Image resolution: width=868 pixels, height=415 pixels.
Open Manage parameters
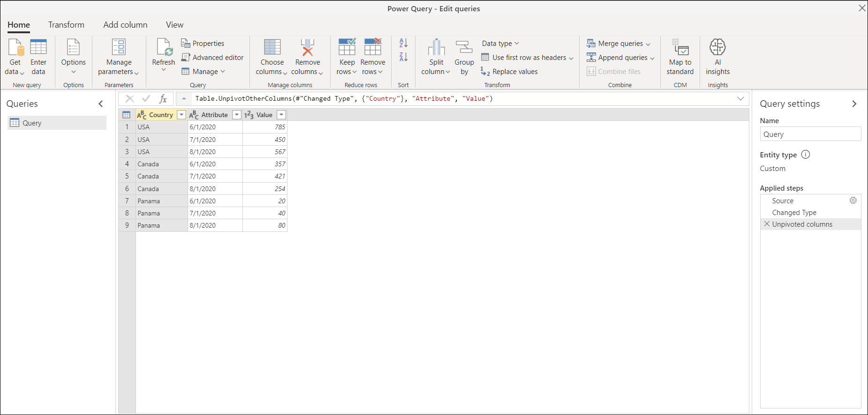[119, 57]
